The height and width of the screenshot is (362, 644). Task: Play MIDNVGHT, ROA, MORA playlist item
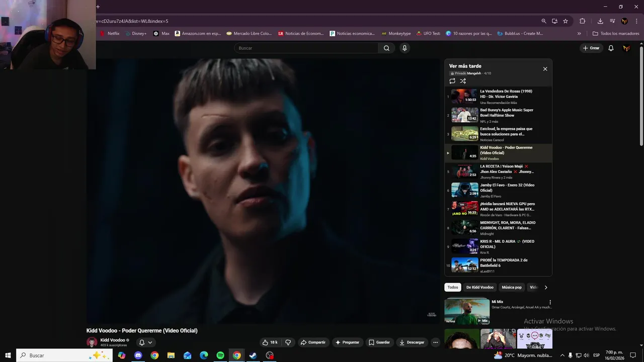tap(498, 228)
